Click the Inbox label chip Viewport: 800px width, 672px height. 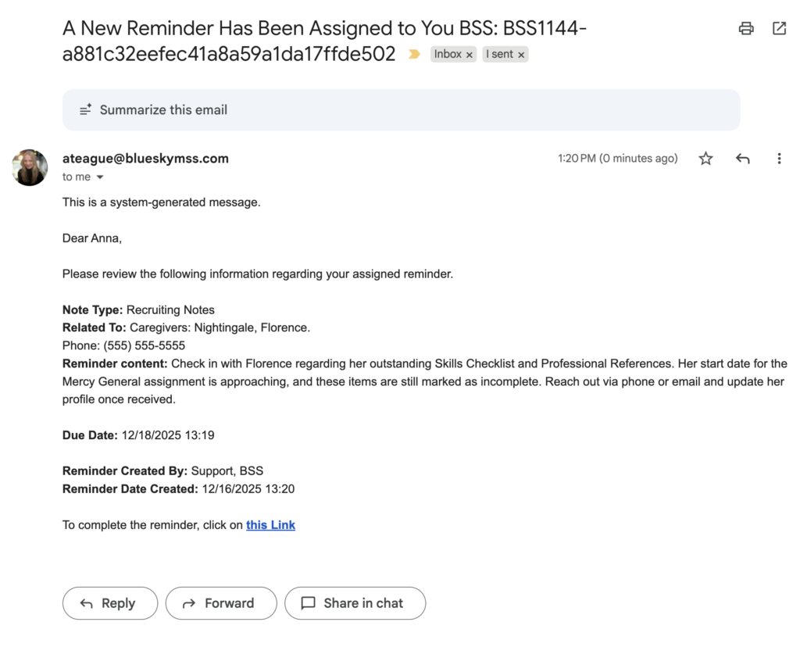tap(448, 55)
